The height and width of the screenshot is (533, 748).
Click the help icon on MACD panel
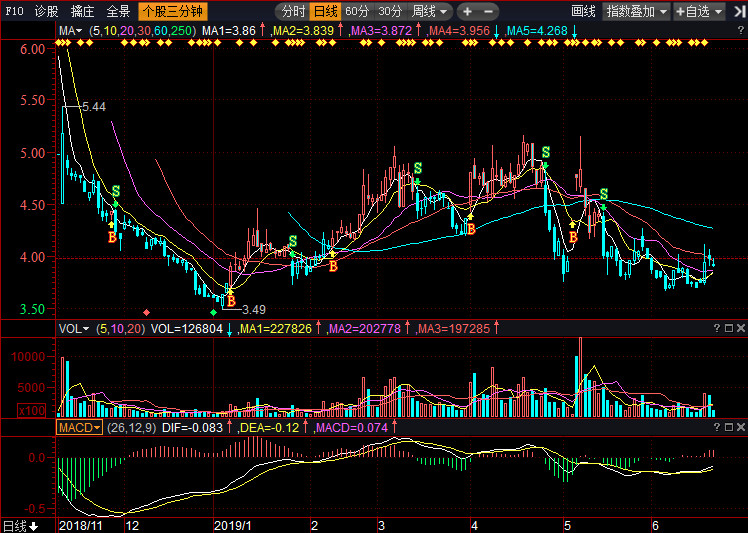point(716,428)
